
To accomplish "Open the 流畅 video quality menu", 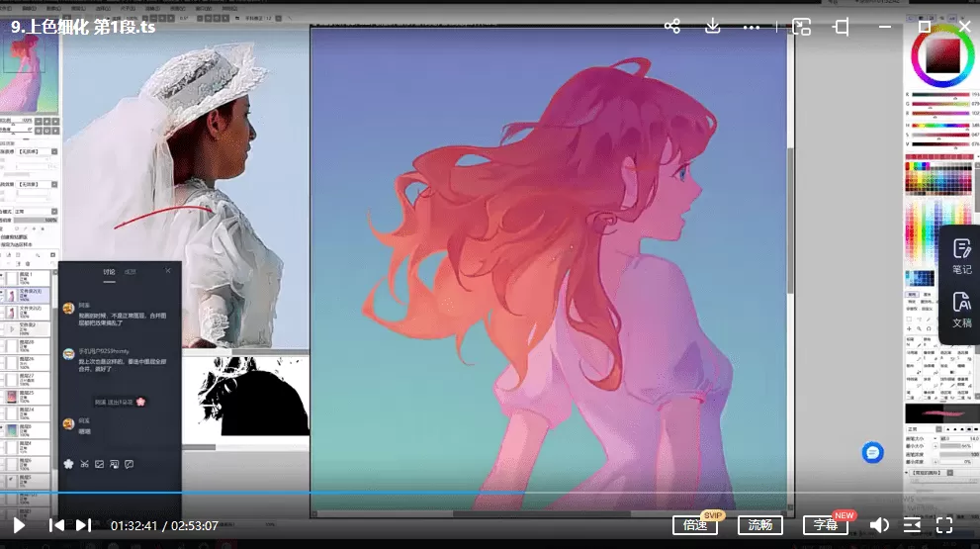I will pyautogui.click(x=759, y=525).
